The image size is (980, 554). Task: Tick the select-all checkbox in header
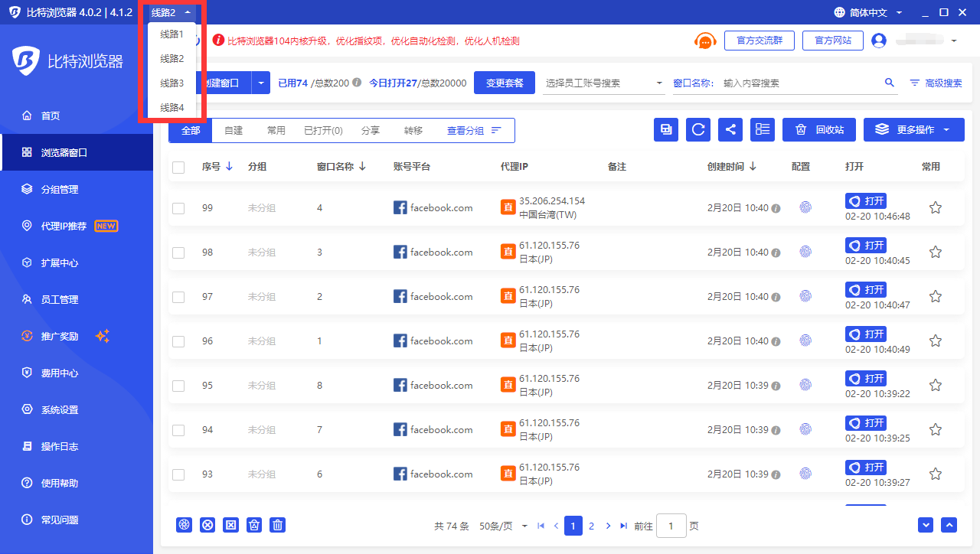point(178,167)
